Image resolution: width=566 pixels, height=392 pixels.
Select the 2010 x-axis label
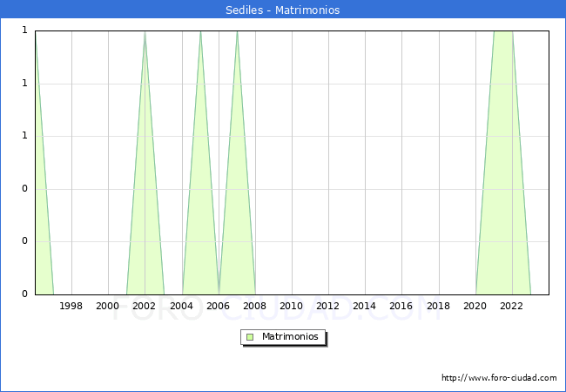[x=292, y=306]
